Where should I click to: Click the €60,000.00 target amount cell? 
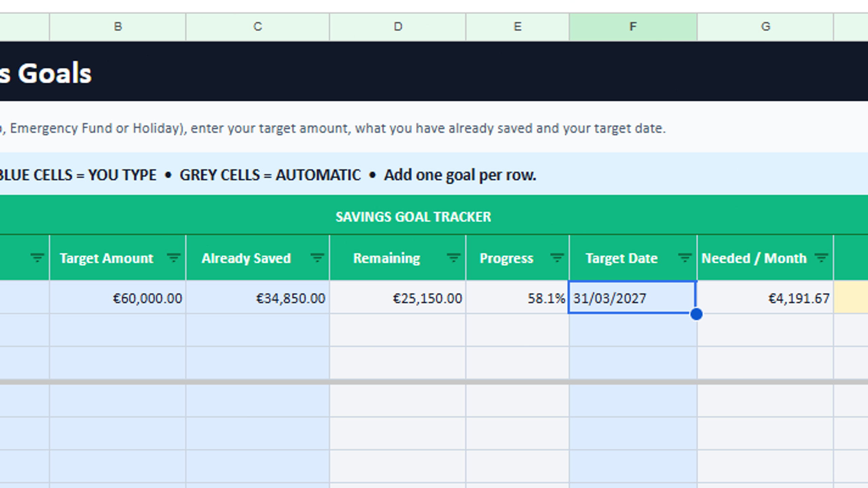tap(118, 298)
